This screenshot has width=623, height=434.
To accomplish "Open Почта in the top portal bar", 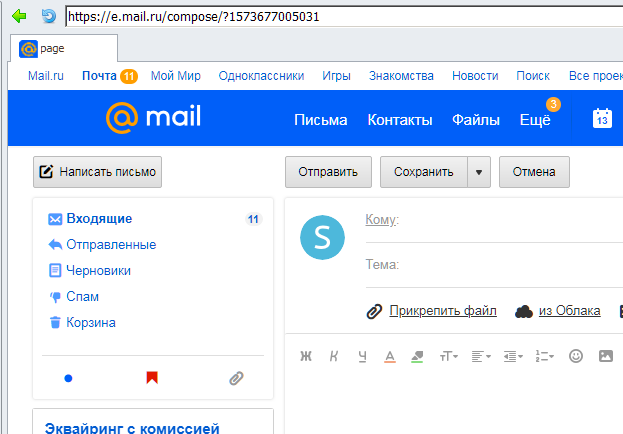I will (99, 76).
